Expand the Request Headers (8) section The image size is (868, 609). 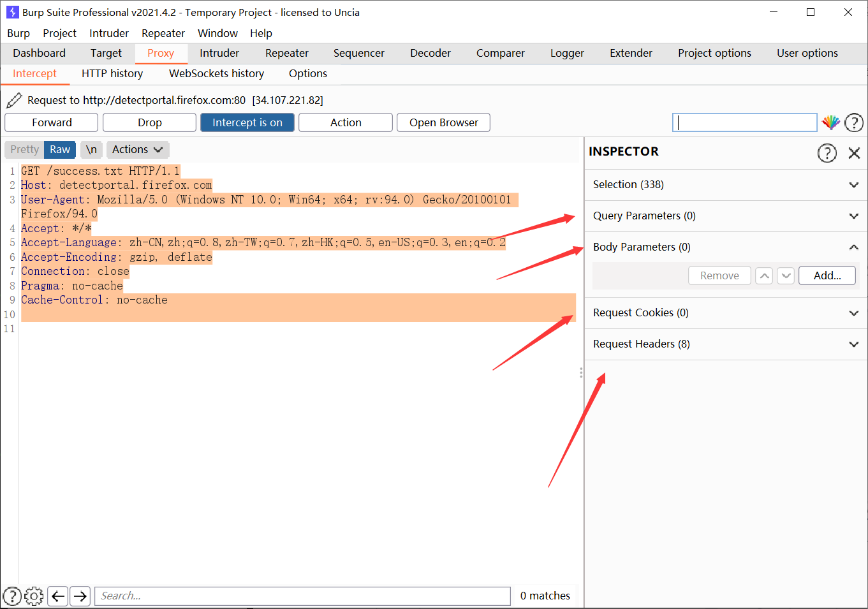click(726, 344)
